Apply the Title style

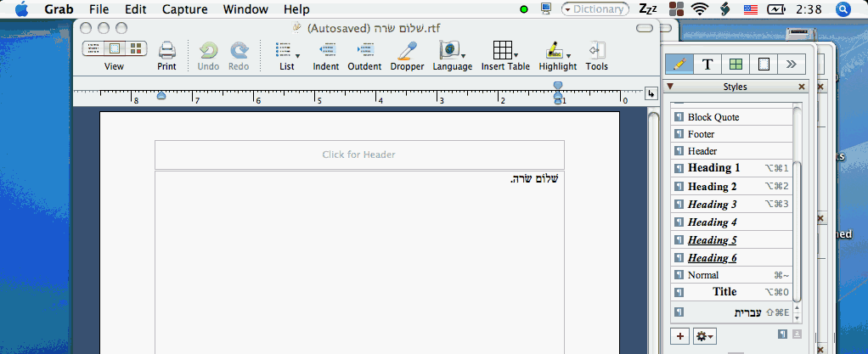pyautogui.click(x=732, y=291)
